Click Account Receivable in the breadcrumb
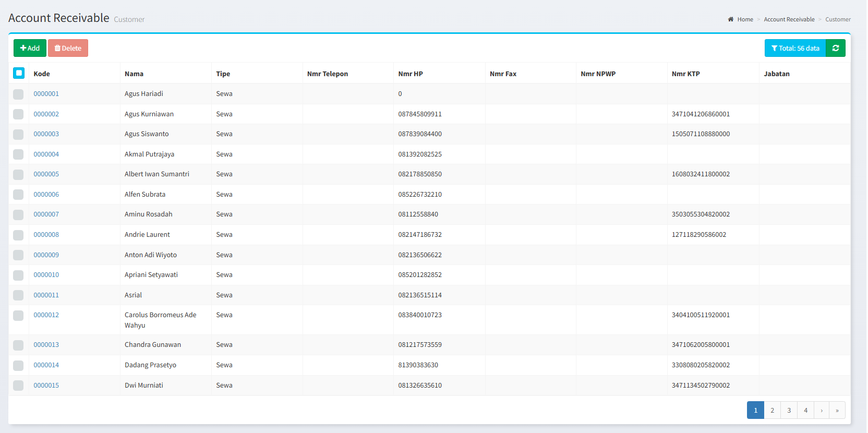Screen dimensions: 868x433 [789, 19]
